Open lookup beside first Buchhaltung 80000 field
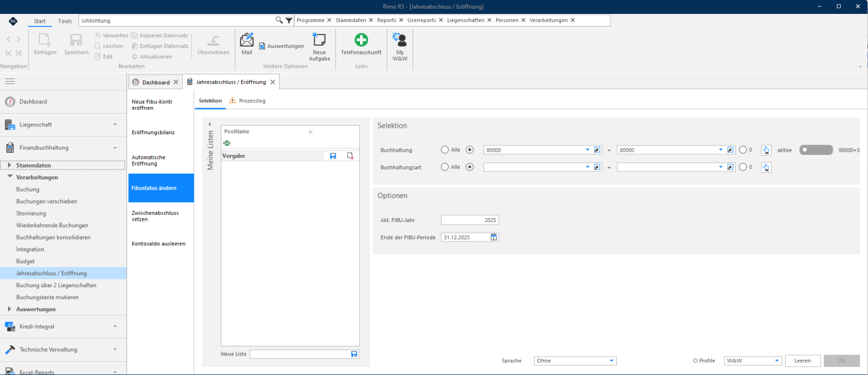 coord(597,150)
